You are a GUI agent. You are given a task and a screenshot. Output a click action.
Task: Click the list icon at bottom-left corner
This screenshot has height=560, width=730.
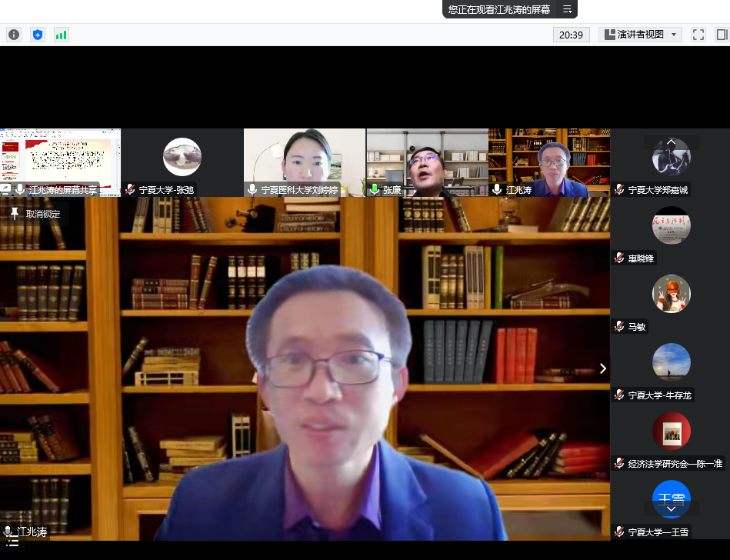tap(12, 542)
